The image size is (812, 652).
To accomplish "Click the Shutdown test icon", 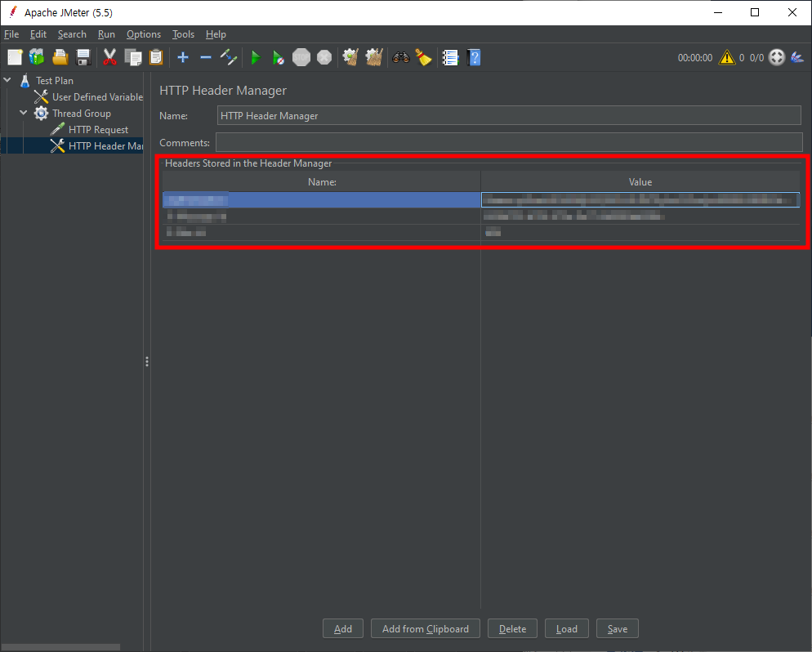I will point(324,57).
